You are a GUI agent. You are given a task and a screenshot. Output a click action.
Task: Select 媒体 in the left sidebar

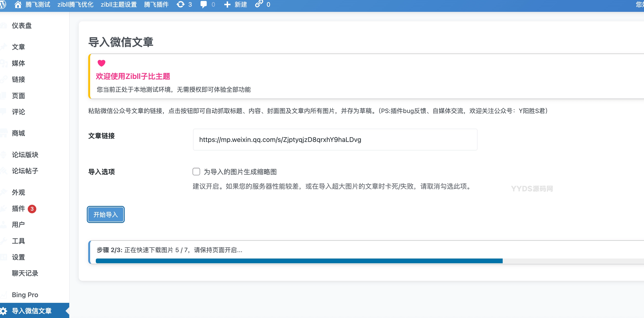(18, 63)
